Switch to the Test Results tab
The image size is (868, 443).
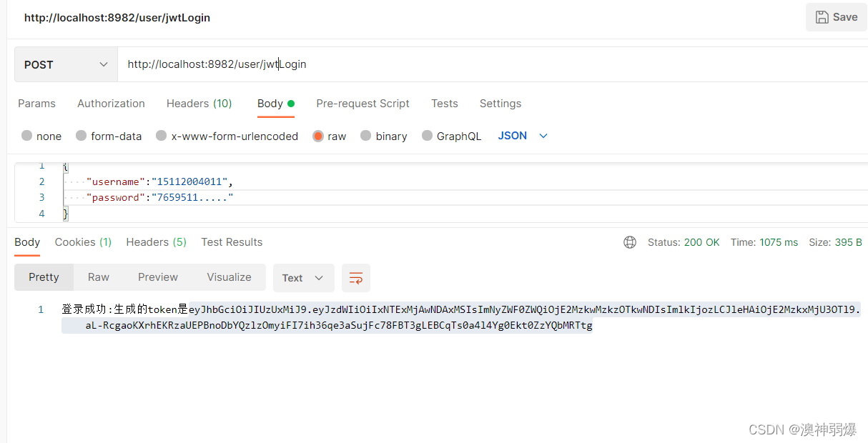232,242
